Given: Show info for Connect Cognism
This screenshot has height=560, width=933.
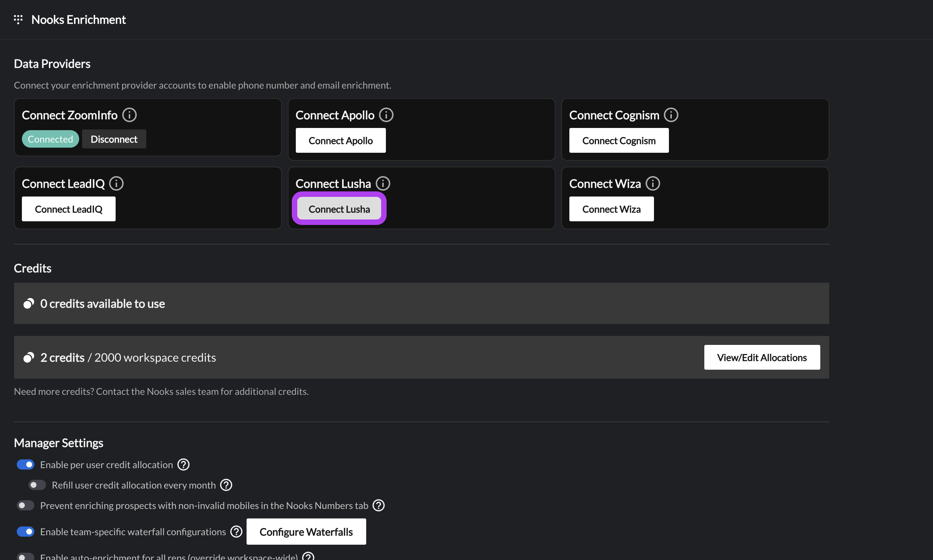Looking at the screenshot, I should tap(671, 115).
